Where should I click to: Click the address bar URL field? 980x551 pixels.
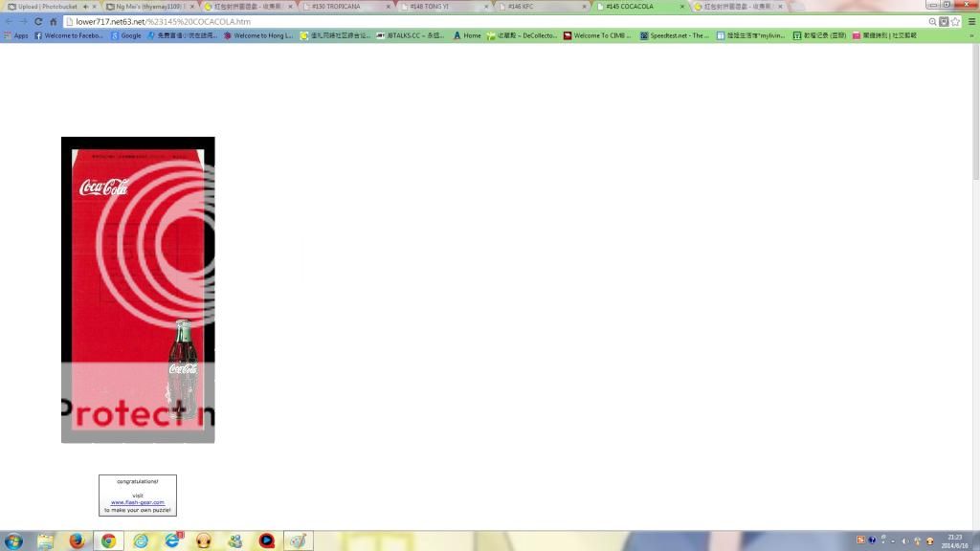click(479, 21)
